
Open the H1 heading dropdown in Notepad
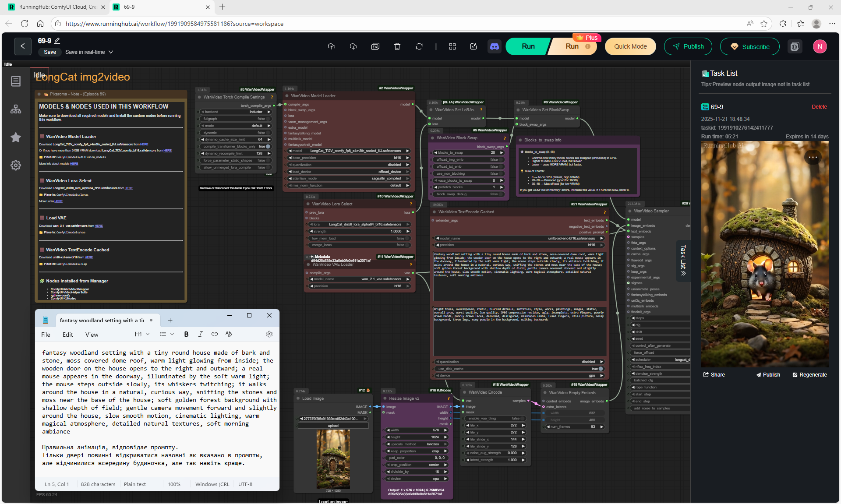pos(142,334)
